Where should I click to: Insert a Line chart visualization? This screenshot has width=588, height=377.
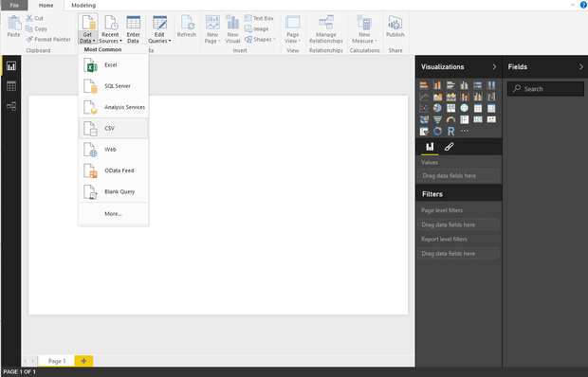tap(424, 97)
